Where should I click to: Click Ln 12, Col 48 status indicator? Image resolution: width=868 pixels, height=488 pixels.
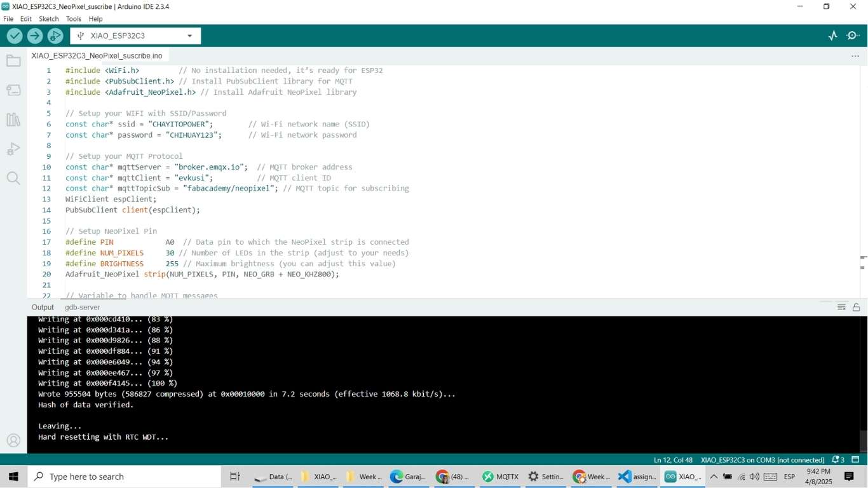673,459
